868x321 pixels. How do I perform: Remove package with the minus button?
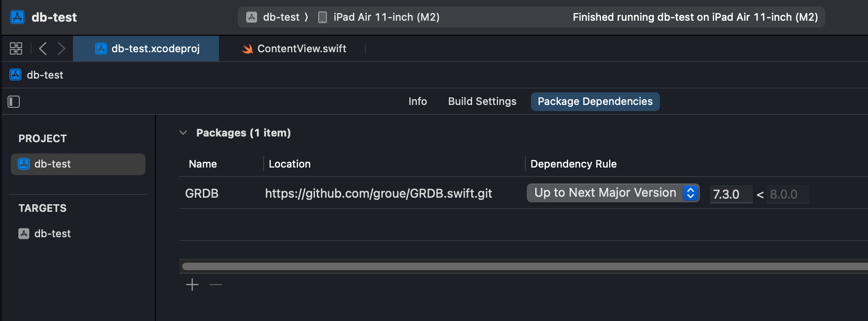point(216,285)
